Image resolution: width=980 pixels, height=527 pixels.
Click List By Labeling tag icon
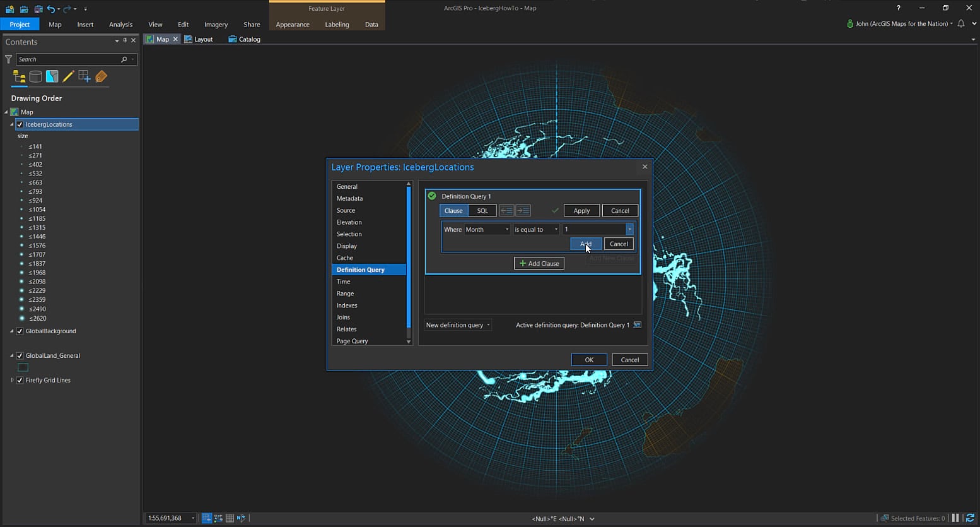tap(101, 77)
